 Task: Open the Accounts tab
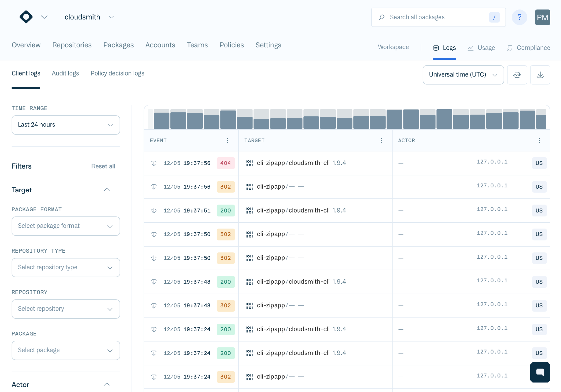(160, 45)
